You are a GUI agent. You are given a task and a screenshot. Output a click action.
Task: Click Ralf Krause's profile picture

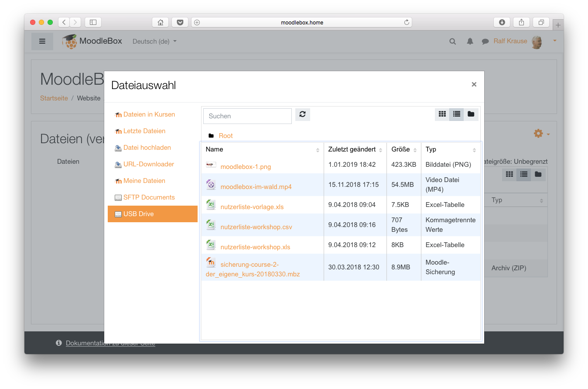click(537, 42)
